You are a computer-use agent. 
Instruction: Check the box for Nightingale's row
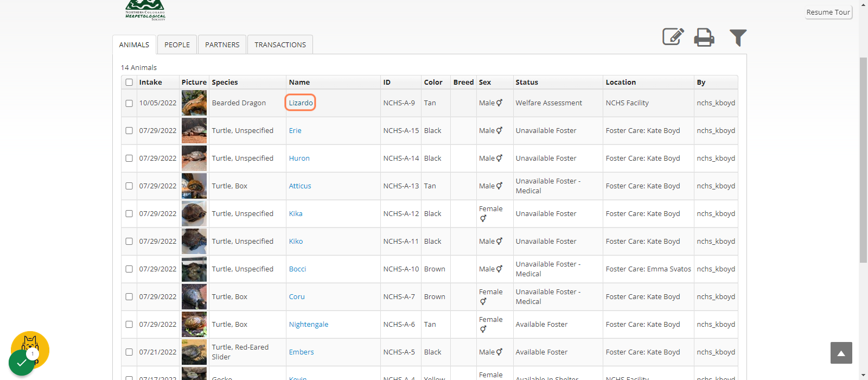click(129, 325)
